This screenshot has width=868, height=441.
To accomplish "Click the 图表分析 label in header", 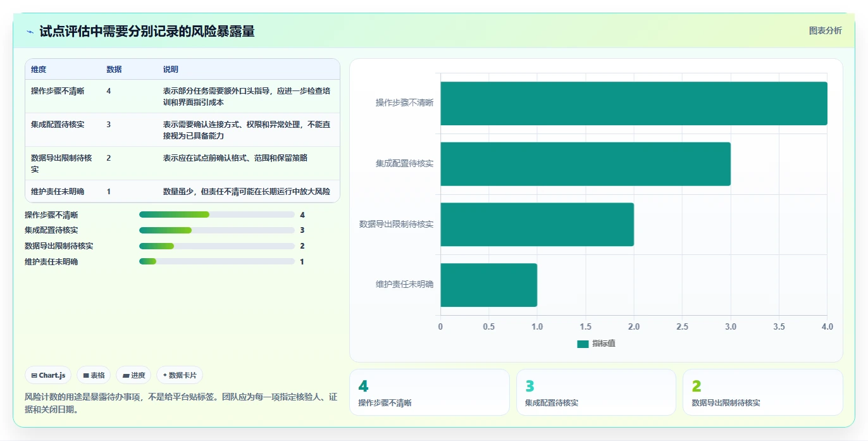I will tap(825, 30).
